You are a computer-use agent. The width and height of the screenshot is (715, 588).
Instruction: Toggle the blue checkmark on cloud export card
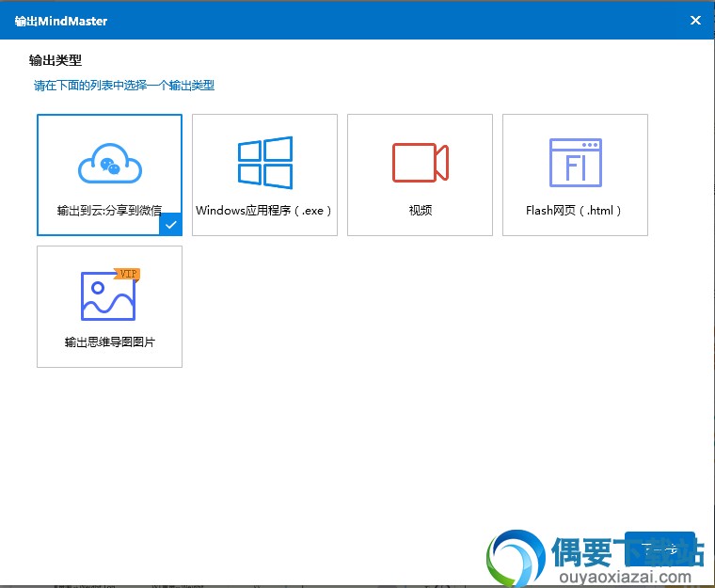pos(171,225)
